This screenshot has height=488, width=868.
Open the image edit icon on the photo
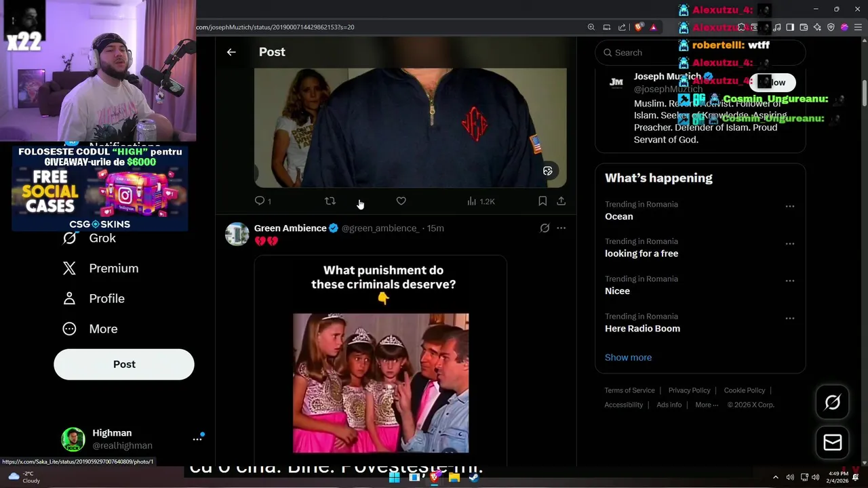coord(548,171)
